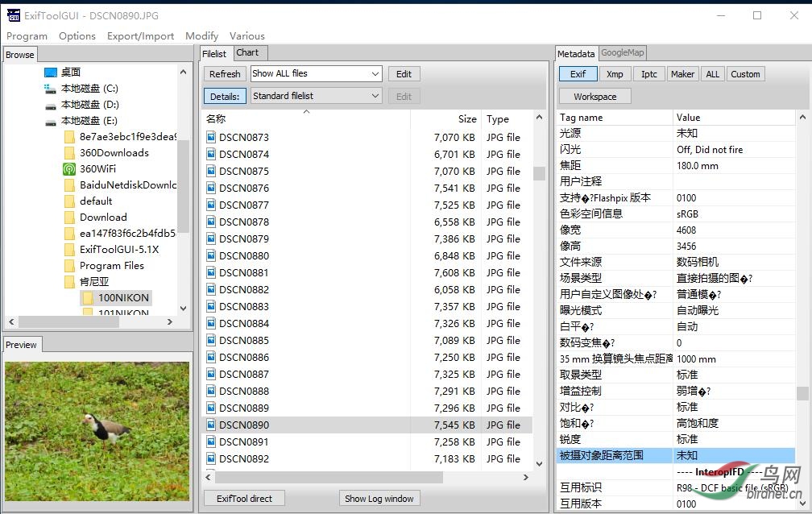The width and height of the screenshot is (812, 514).
Task: Select the 本地磁盘 (C:) drive icon
Action: (x=50, y=89)
